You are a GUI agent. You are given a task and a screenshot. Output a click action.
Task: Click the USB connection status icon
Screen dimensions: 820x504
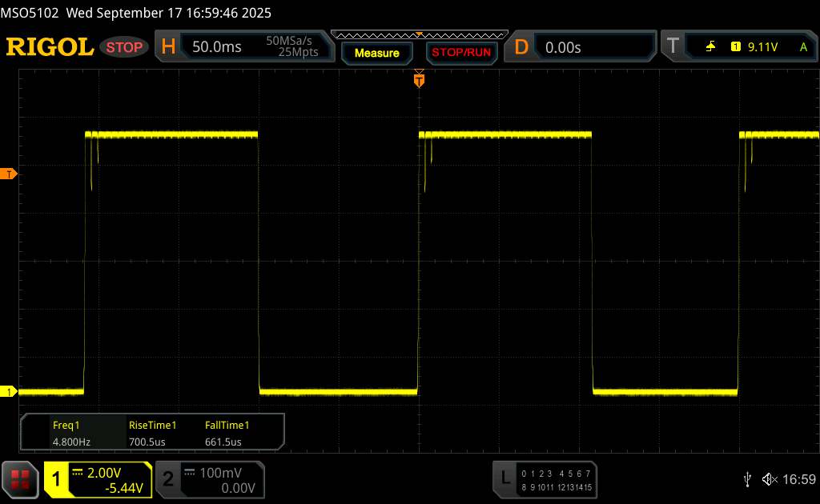tap(747, 479)
